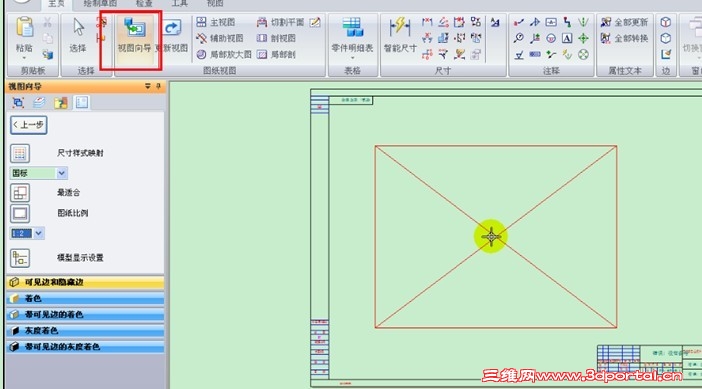Switch to the 视图 ribbon tab
The image size is (702, 389).
(x=215, y=4)
